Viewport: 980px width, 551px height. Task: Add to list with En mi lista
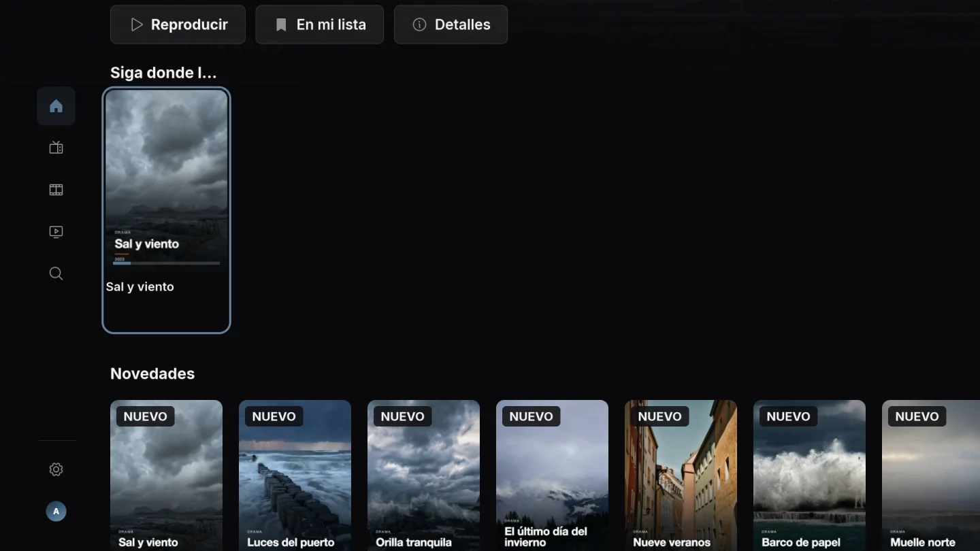tap(319, 24)
